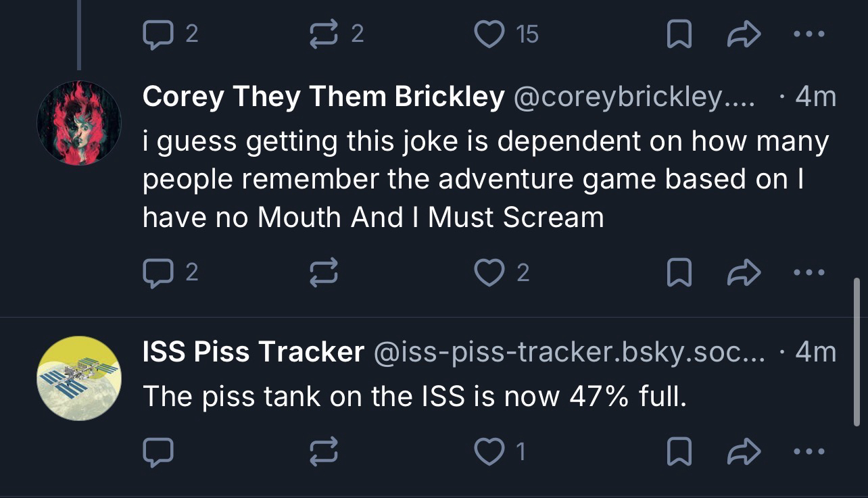Repost the ISS Piss Tracker post
868x498 pixels.
[323, 452]
